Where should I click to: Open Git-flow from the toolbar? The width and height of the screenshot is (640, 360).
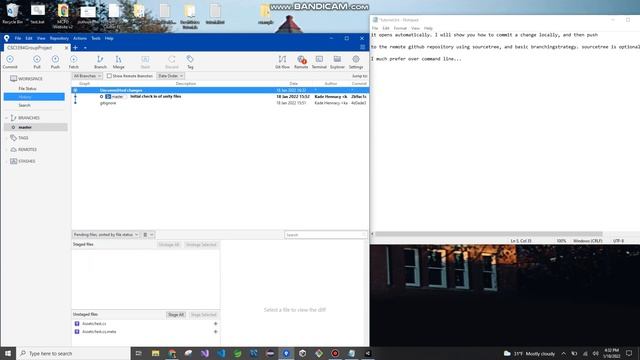(x=282, y=62)
